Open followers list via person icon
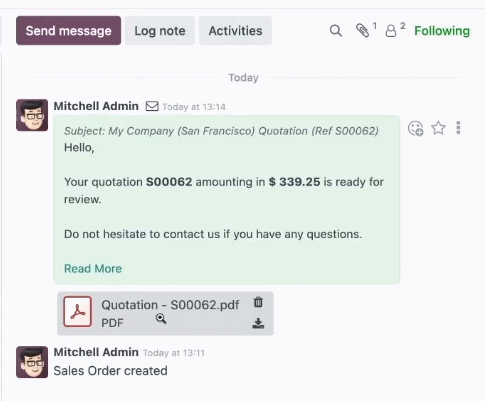The image size is (485, 401). click(391, 31)
